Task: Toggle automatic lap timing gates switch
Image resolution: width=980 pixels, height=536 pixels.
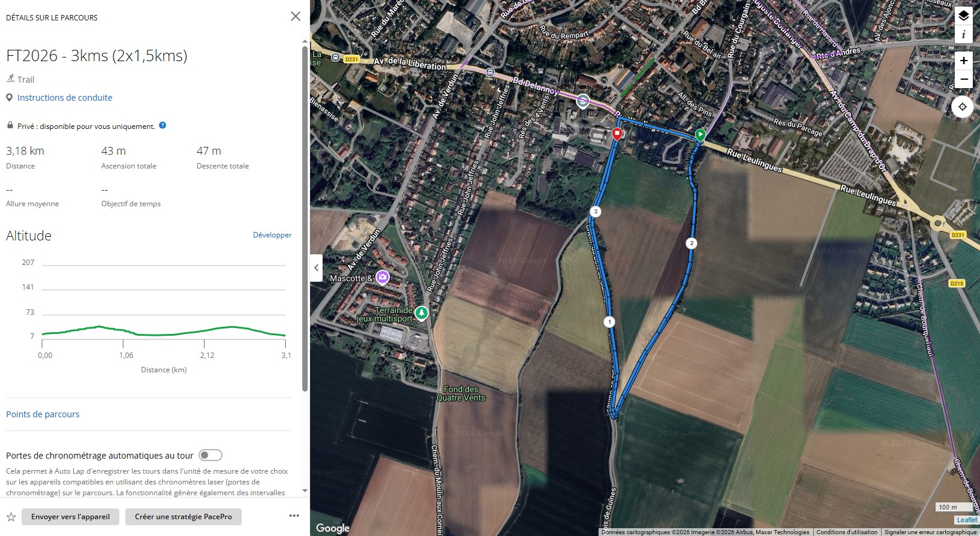Action: click(211, 455)
